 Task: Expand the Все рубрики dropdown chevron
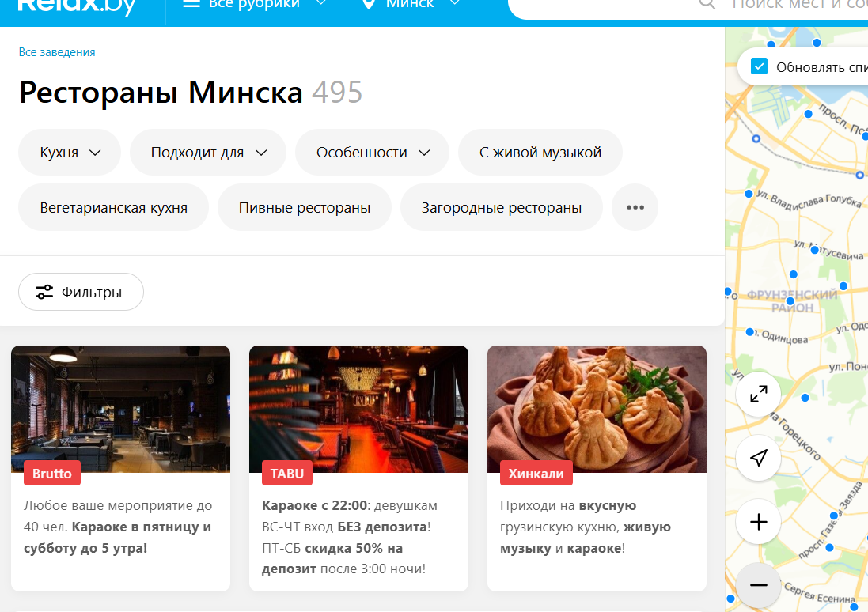(x=321, y=3)
